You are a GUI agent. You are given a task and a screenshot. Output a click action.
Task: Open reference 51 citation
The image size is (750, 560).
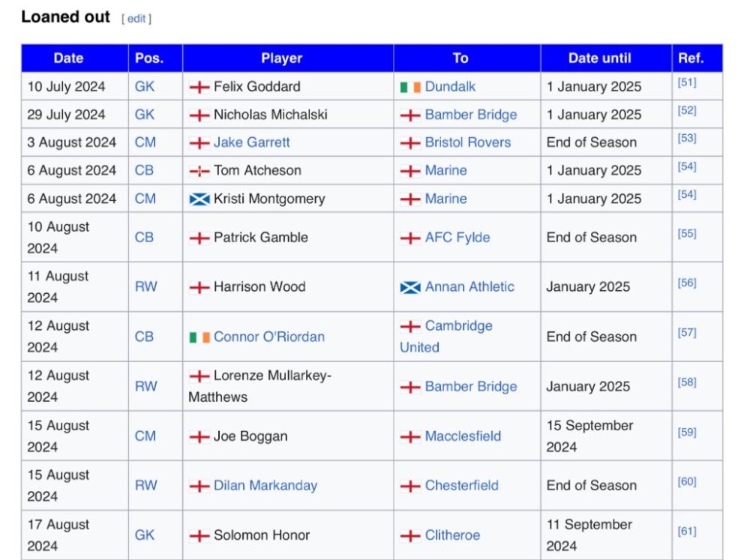[x=687, y=82]
